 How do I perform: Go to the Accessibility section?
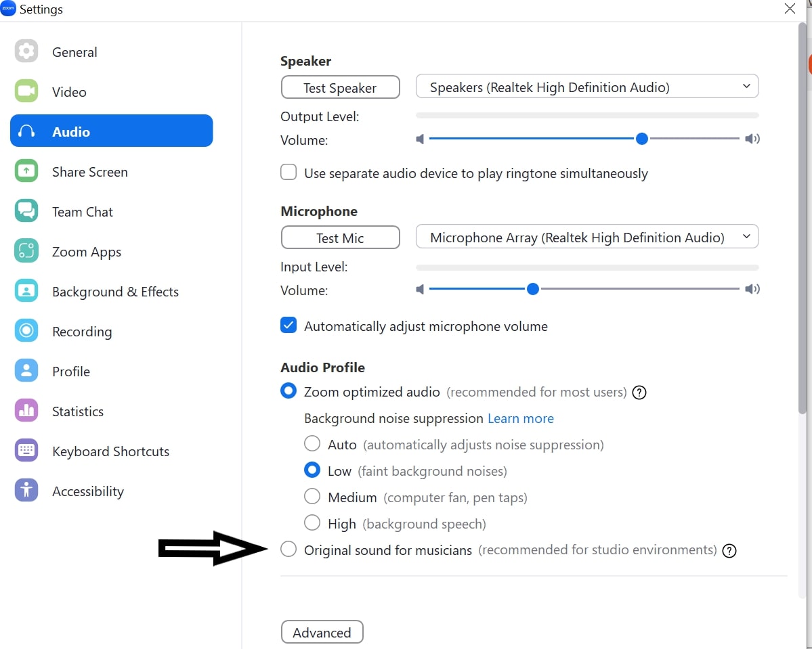(x=111, y=491)
